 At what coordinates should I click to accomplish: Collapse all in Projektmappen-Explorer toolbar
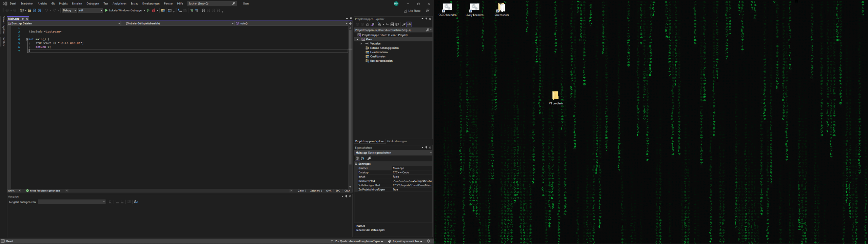(392, 24)
